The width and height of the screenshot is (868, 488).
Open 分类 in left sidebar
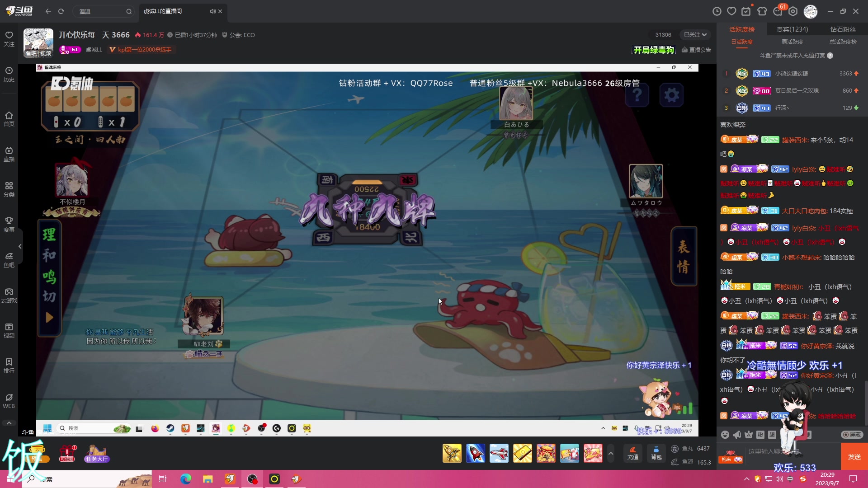click(9, 189)
